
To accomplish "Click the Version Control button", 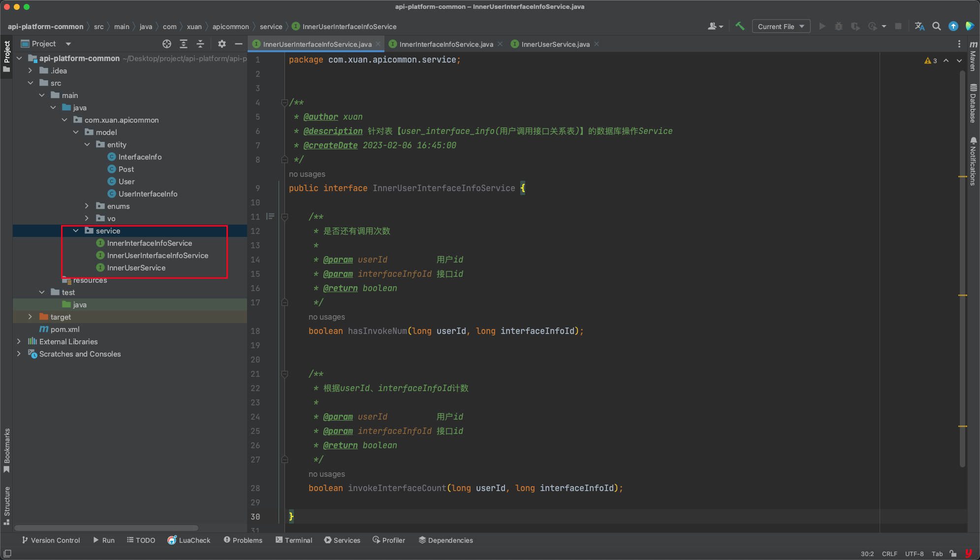I will (x=51, y=540).
